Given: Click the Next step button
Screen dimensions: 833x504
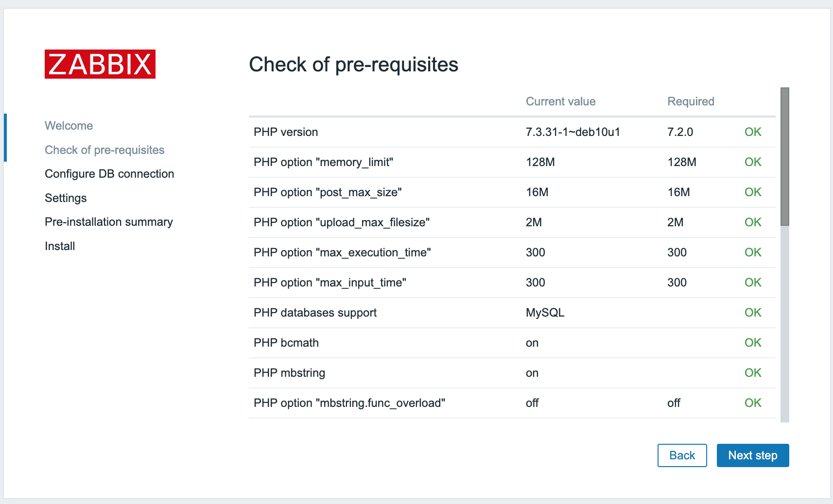Looking at the screenshot, I should click(x=753, y=455).
